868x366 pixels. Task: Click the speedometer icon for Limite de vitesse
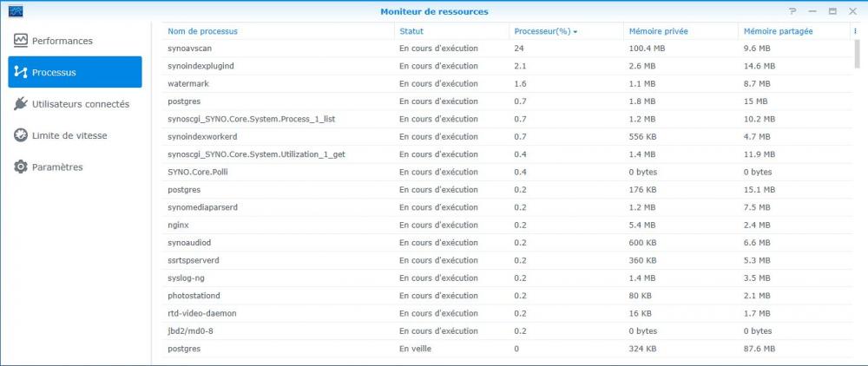point(21,135)
